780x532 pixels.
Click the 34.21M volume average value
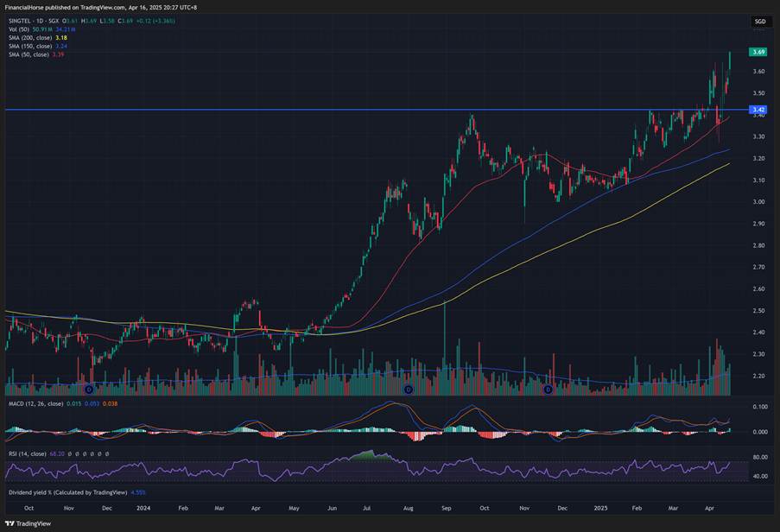[x=65, y=29]
